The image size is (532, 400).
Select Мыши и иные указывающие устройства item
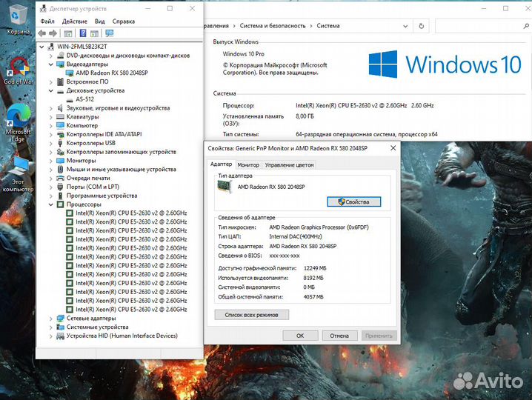[x=121, y=170]
